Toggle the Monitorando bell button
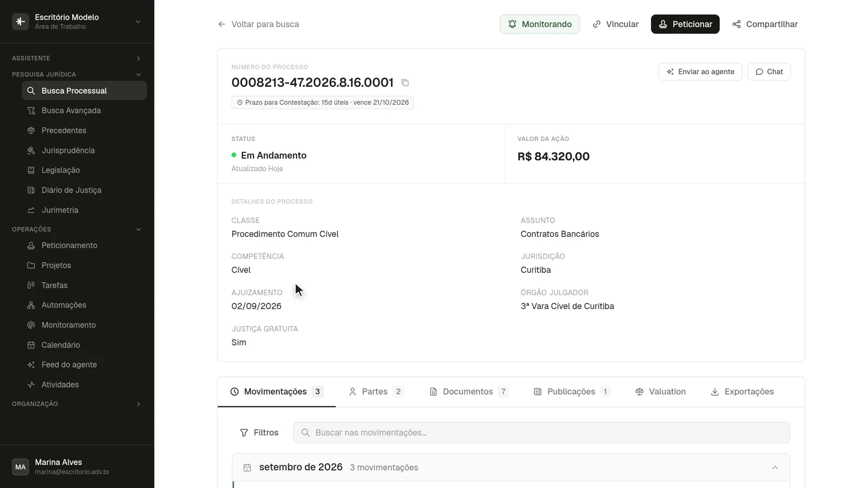This screenshot has width=868, height=488. [539, 24]
